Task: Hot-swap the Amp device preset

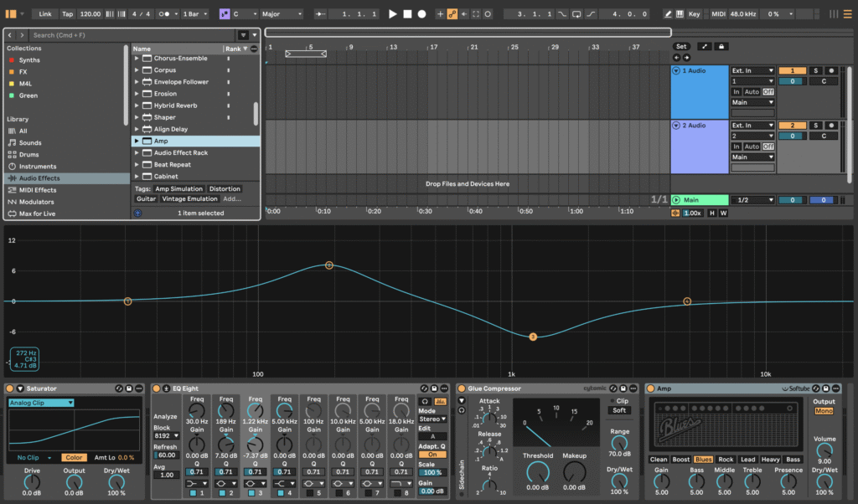Action: pyautogui.click(x=815, y=388)
